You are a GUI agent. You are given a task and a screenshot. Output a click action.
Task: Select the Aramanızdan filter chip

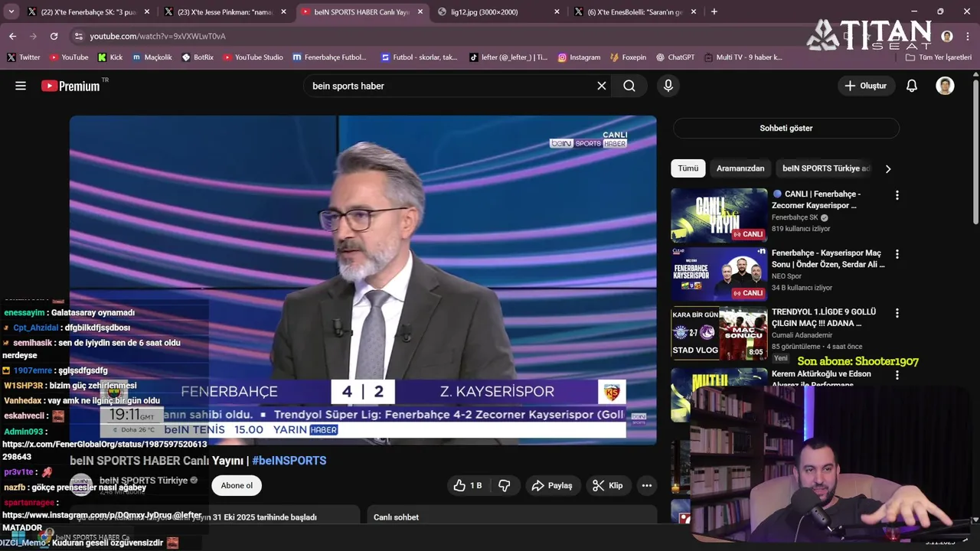(740, 168)
